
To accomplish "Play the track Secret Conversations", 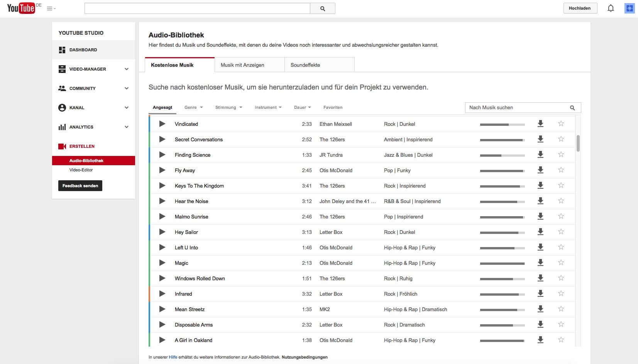I will [x=162, y=139].
